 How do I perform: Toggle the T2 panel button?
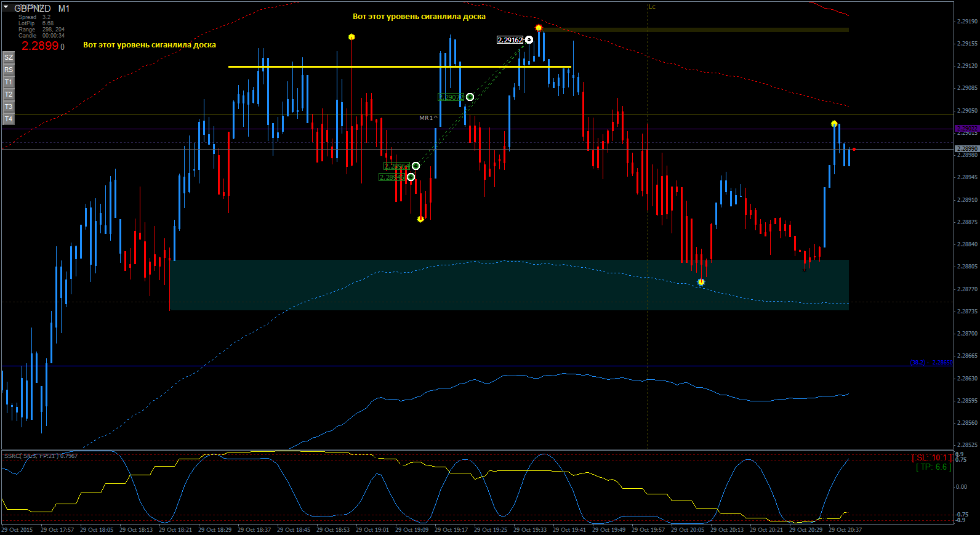coord(9,94)
